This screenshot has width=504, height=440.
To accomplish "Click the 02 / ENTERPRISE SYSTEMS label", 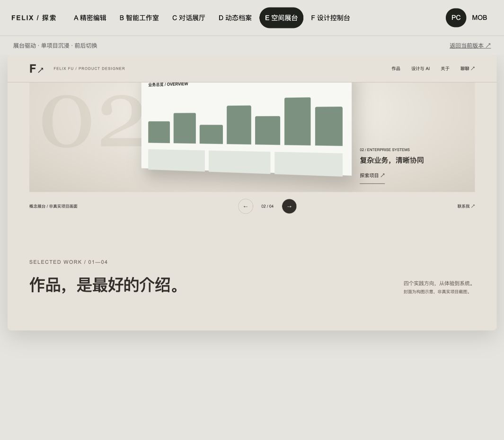I will tap(385, 150).
